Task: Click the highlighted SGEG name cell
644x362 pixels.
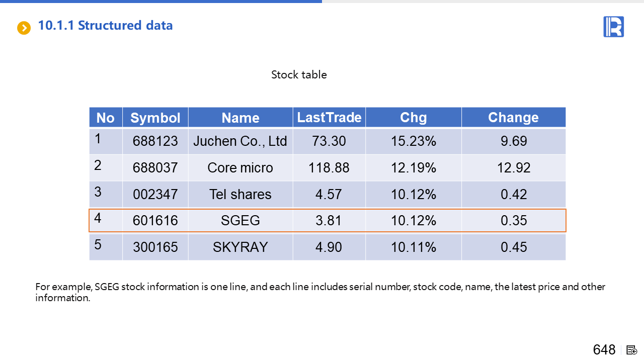Action: coord(240,221)
